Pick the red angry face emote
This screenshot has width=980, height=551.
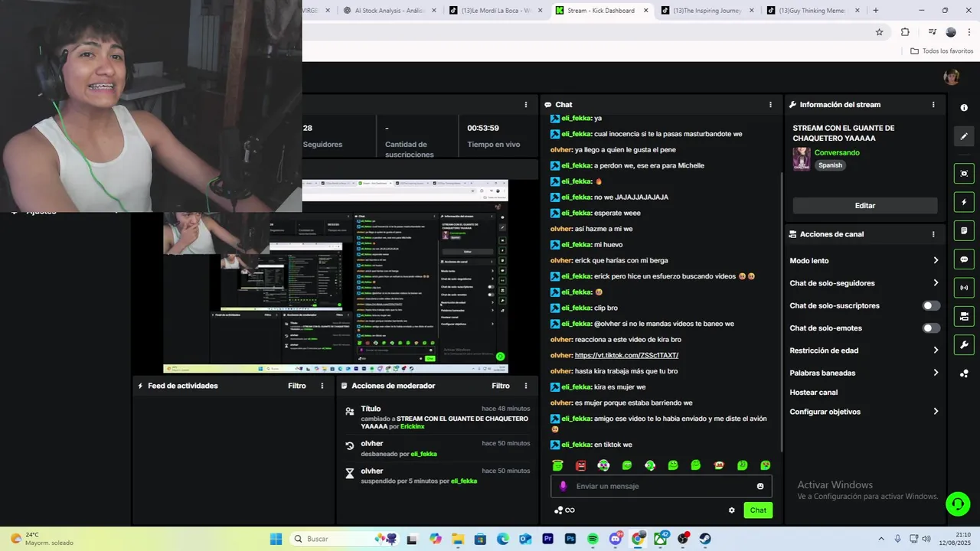coord(580,465)
